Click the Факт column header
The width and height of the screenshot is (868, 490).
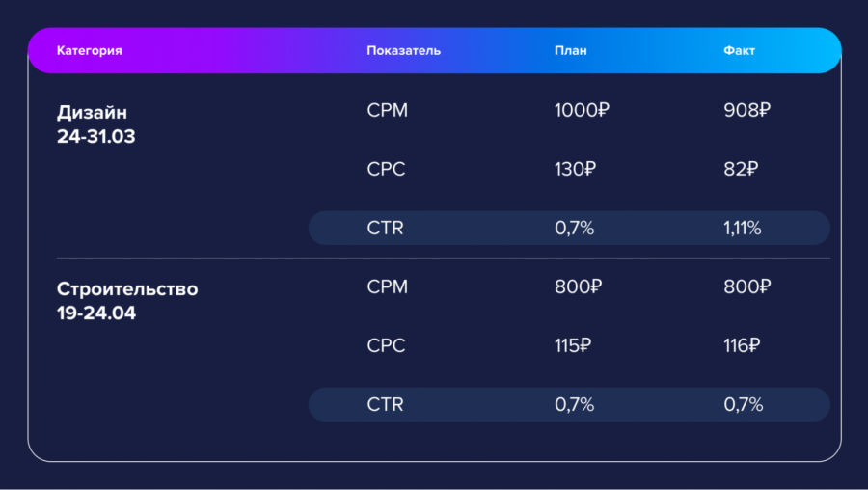739,50
